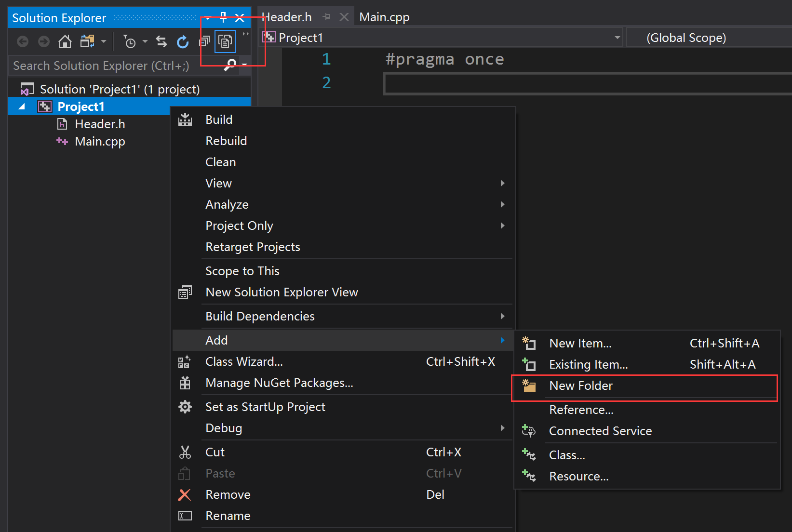The image size is (792, 532).
Task: Open the Project1 navigation combo box
Action: [x=442, y=38]
